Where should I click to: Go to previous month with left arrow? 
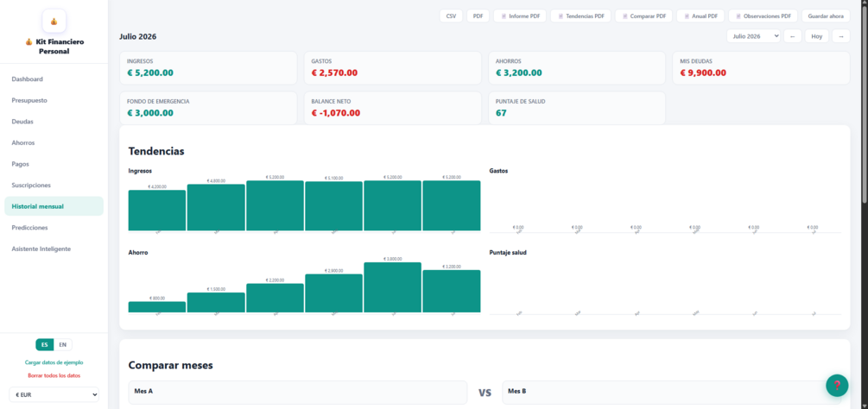(x=792, y=36)
